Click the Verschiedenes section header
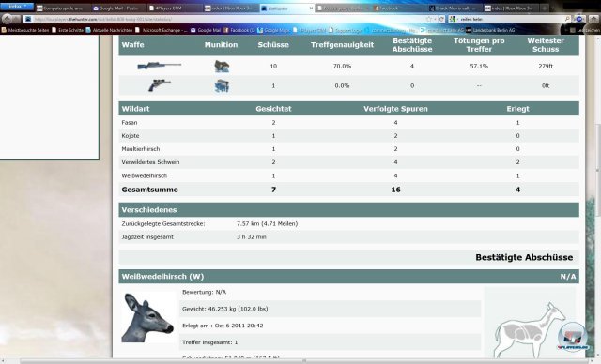Screen dimensions: 601x364 point(348,210)
